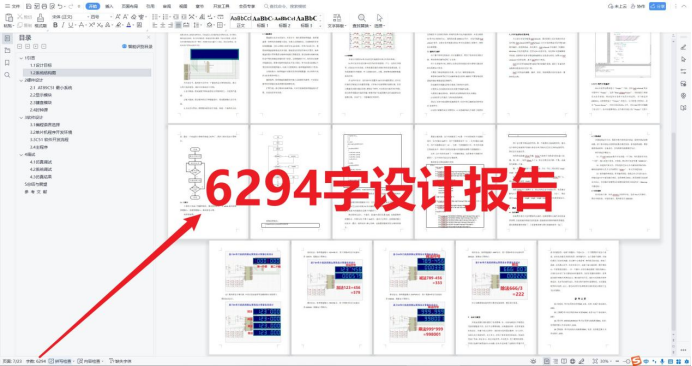
Task: Collapse the 1引言 outline section
Action: 21,58
